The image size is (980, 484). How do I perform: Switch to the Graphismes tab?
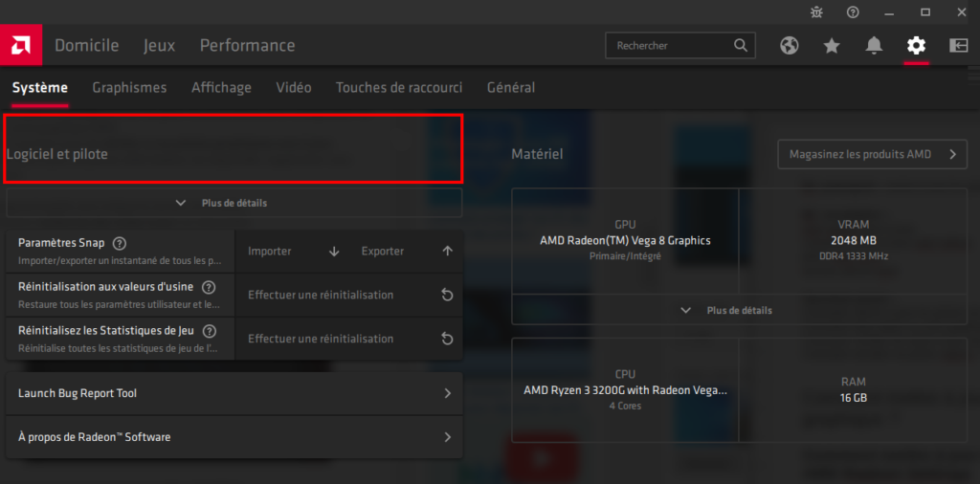click(129, 88)
